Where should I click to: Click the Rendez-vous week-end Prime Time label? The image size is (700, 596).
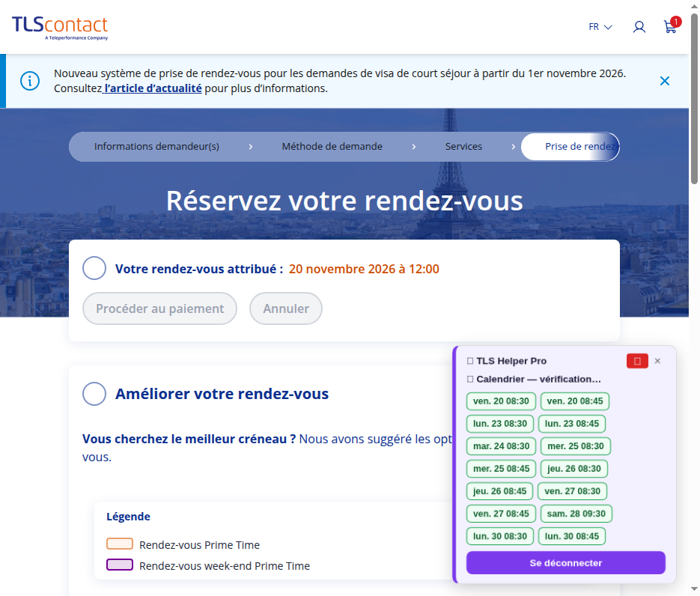tap(224, 565)
